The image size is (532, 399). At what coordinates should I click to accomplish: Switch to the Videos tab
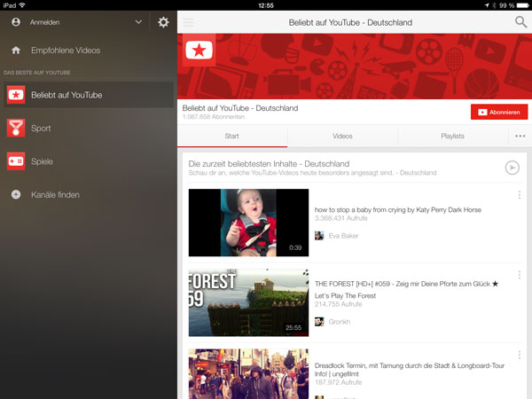click(x=342, y=136)
